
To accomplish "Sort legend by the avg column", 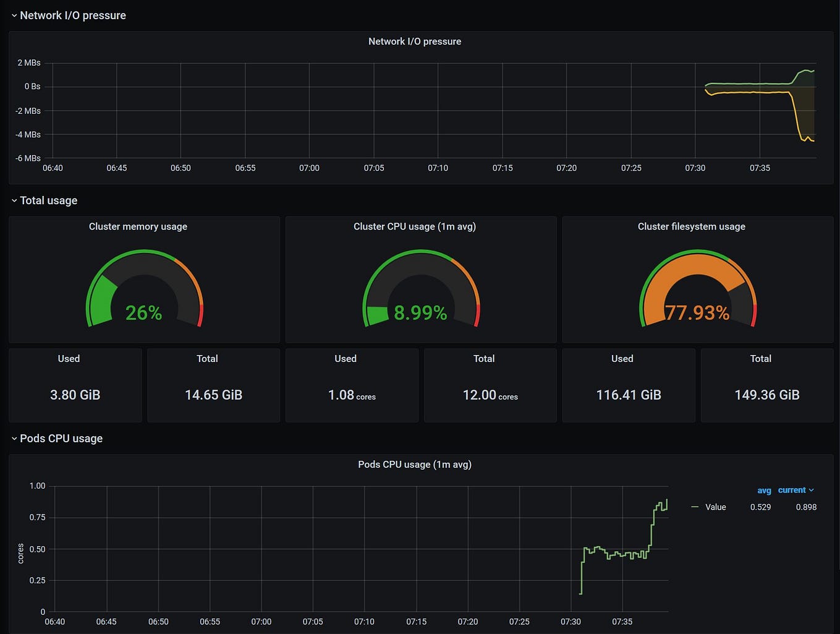I will pos(764,490).
